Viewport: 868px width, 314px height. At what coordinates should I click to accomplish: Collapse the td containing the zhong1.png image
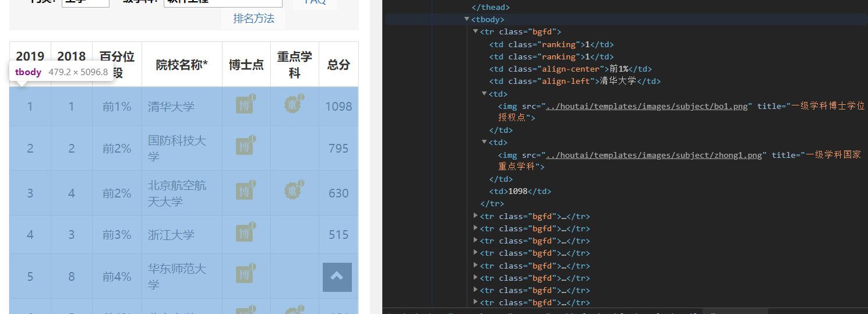tap(484, 142)
